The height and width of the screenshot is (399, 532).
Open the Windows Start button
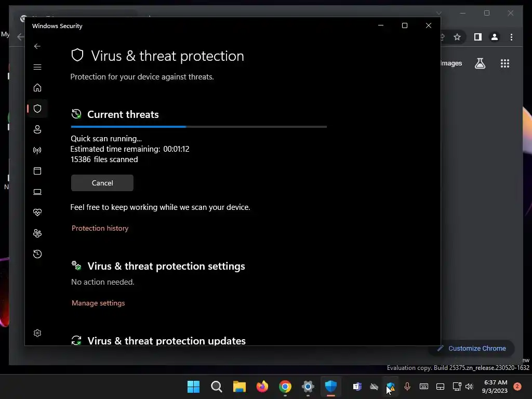tap(193, 387)
